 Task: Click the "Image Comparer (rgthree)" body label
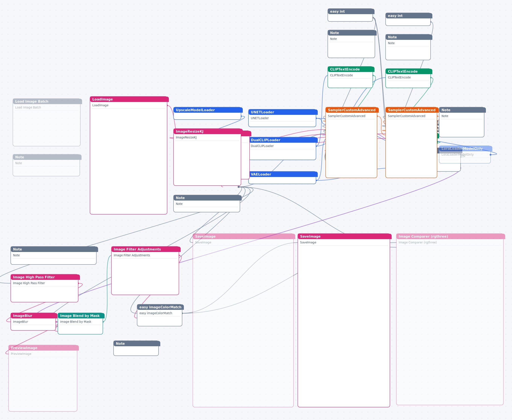pos(418,242)
